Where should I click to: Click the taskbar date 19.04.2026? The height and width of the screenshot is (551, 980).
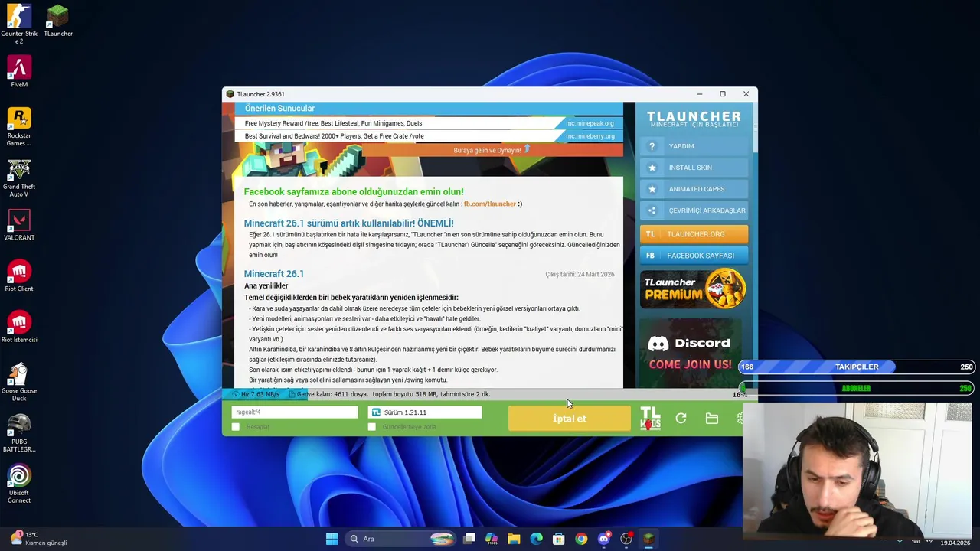click(x=955, y=543)
